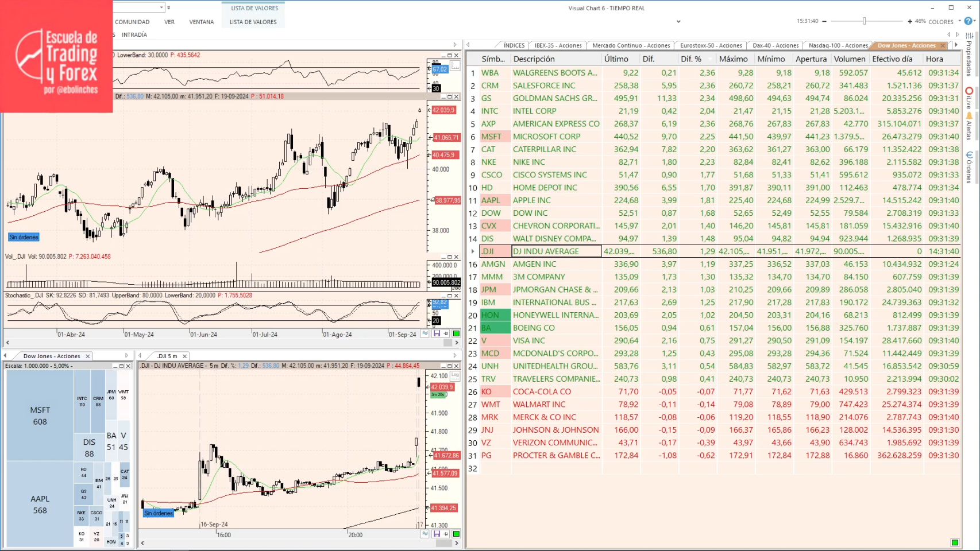Viewport: 980px width, 551px height.
Task: Maximize the daily price chart pane
Action: coord(450,96)
